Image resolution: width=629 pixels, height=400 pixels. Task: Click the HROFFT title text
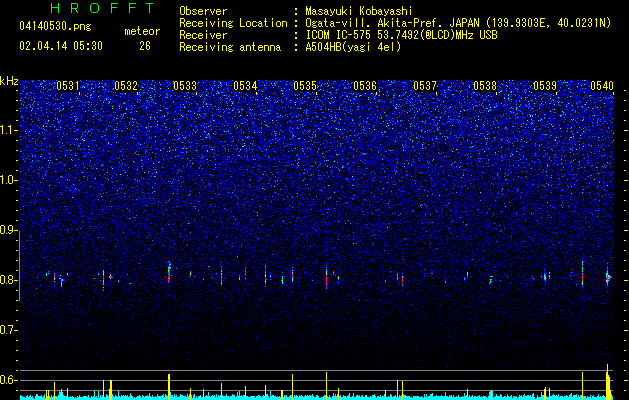point(102,8)
